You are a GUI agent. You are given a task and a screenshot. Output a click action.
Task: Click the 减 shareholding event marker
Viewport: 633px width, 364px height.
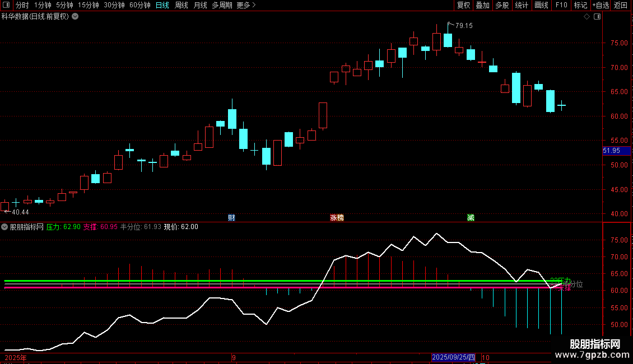(x=471, y=218)
